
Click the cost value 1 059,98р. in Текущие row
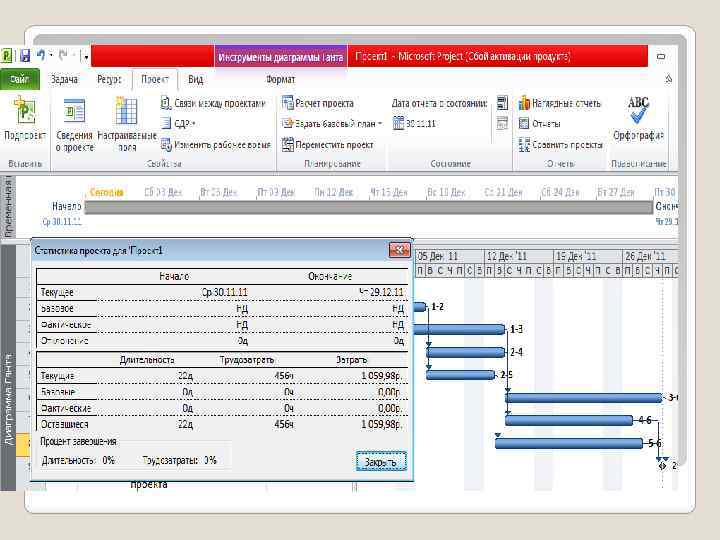tap(382, 376)
